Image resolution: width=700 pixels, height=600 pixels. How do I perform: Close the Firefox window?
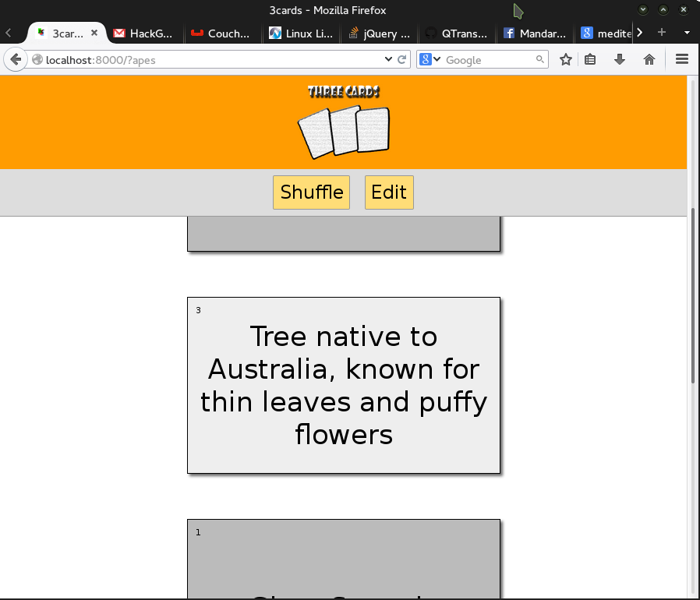(684, 9)
